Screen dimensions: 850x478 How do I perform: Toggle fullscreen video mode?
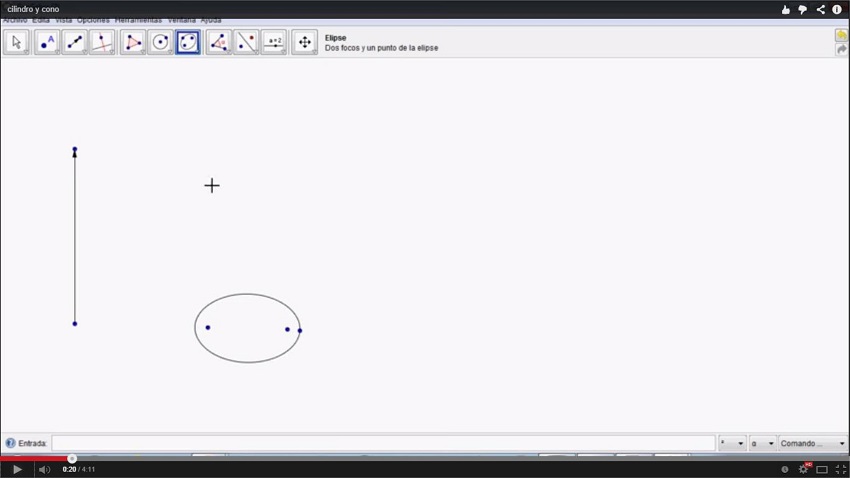tap(840, 469)
